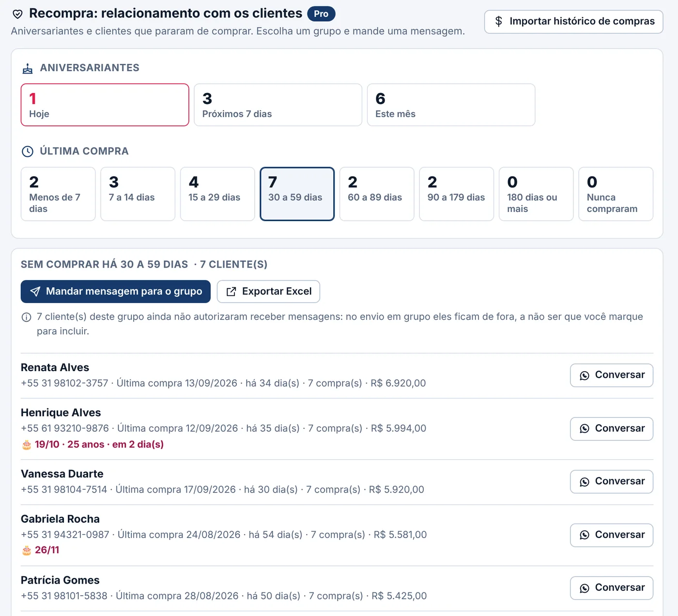Select the 30 a 59 dias card

[297, 194]
